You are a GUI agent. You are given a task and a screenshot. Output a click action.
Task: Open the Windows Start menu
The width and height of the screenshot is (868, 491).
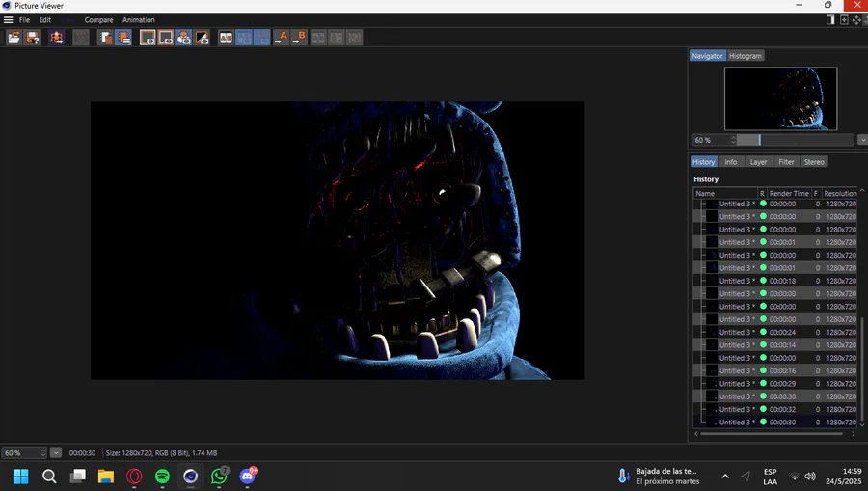pos(20,477)
